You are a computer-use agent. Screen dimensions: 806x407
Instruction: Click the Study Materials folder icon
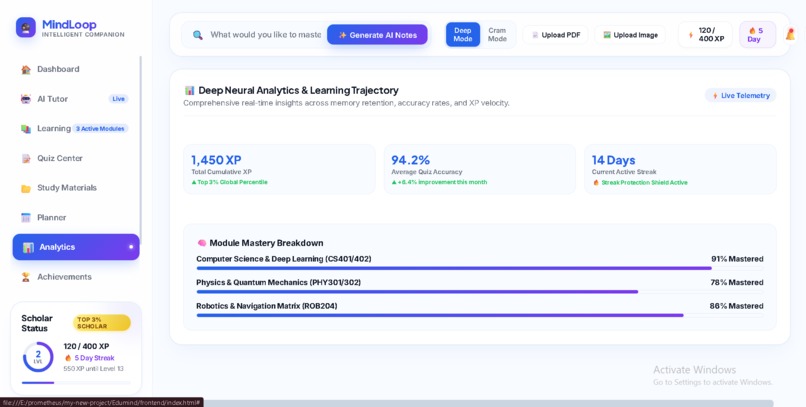pos(26,189)
